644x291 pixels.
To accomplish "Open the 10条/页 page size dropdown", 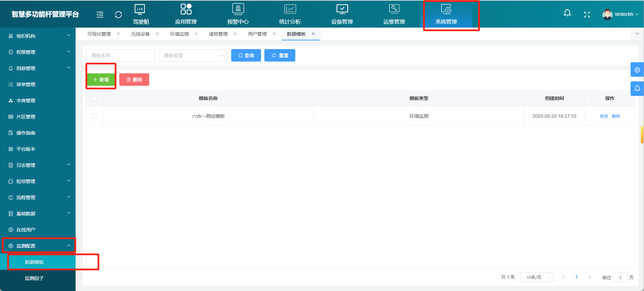I will 536,277.
